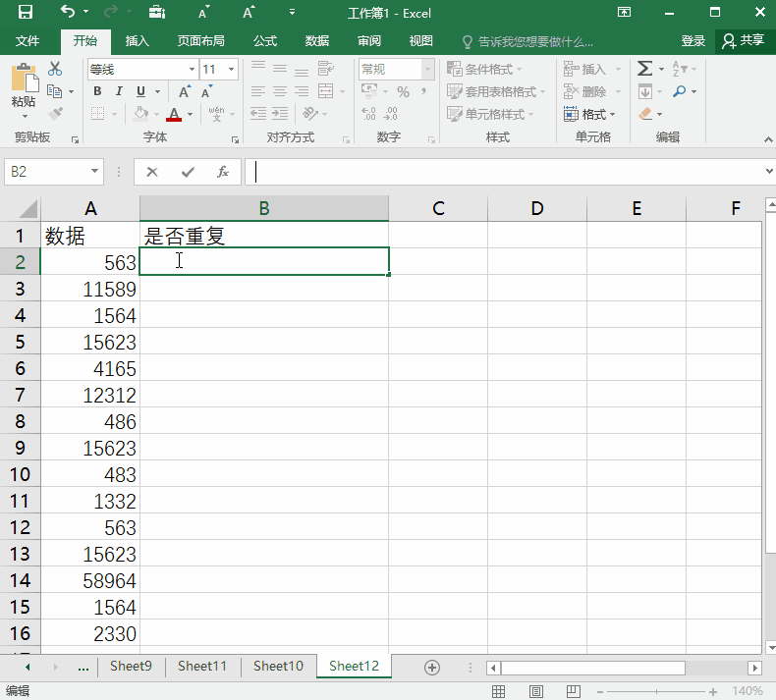Click the orientation text angle icon
This screenshot has width=776, height=700.
click(309, 114)
